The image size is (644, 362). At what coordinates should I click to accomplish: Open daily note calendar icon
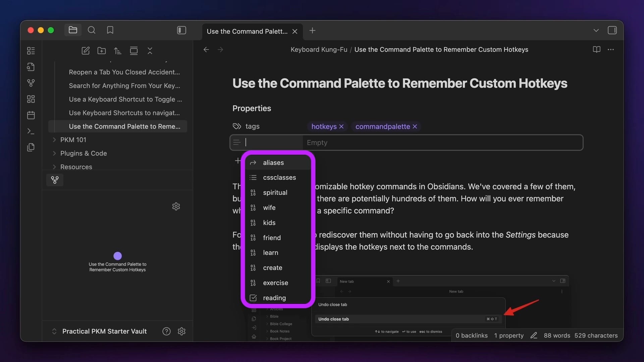coord(31,115)
